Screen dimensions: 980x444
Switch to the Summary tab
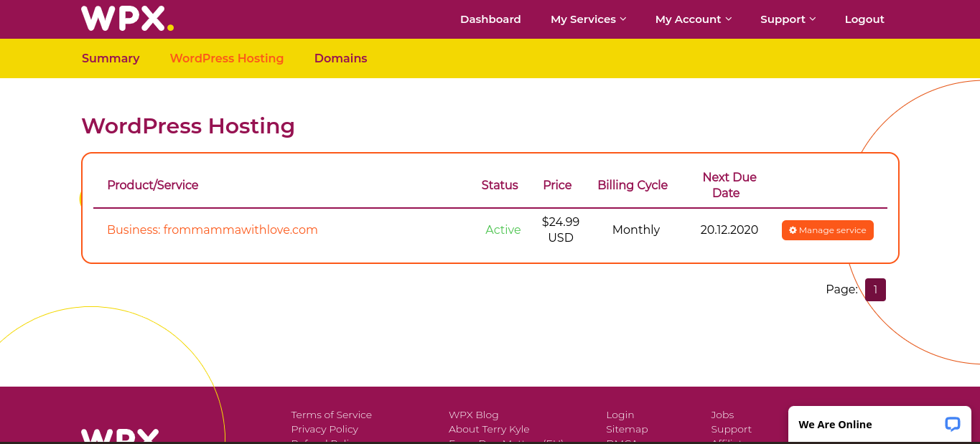pos(111,58)
